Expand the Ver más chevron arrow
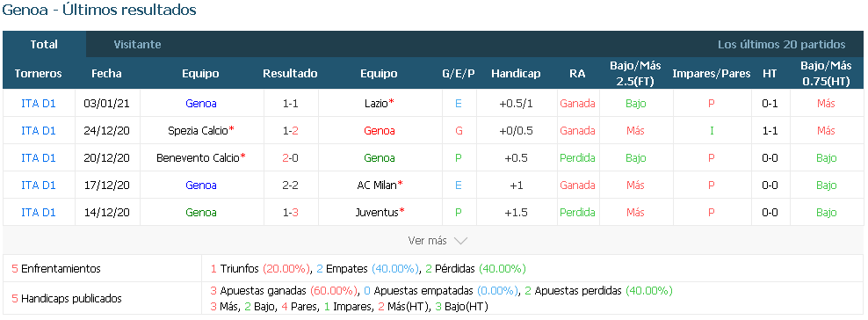868x320 pixels. [460, 241]
